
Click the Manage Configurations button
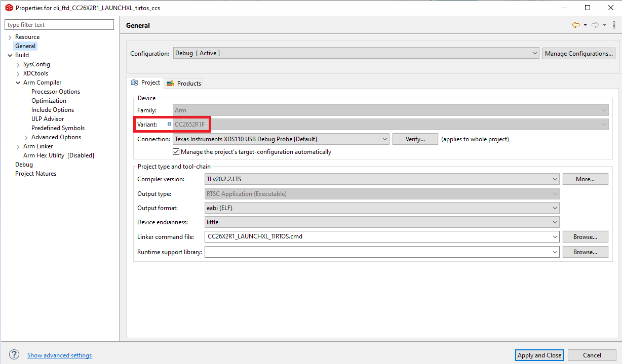click(579, 53)
